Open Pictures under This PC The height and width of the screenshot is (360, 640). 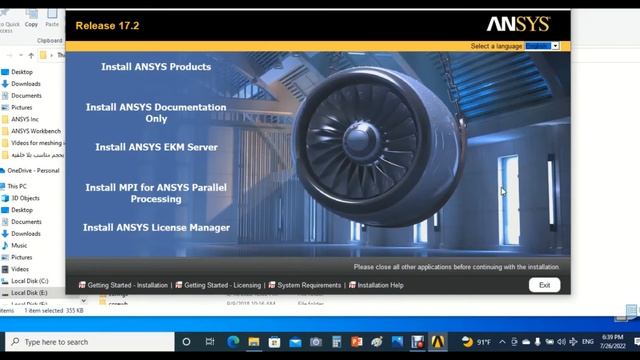pos(22,257)
